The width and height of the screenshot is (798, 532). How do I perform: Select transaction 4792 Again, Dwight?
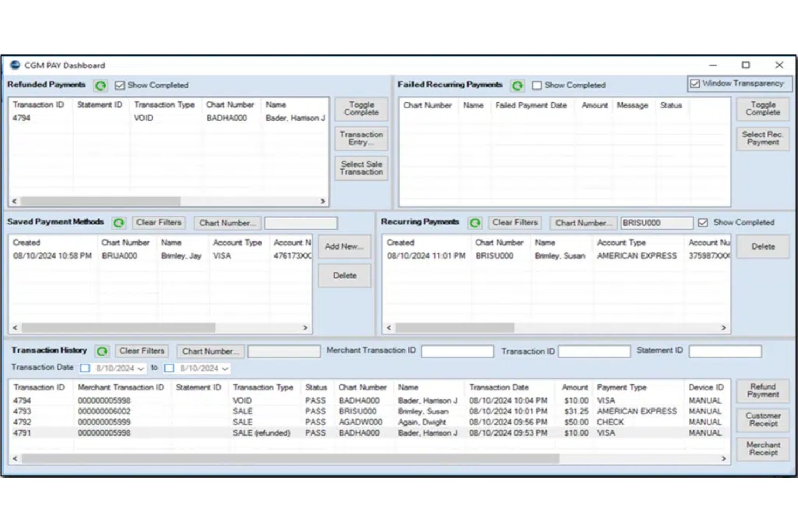[369, 422]
